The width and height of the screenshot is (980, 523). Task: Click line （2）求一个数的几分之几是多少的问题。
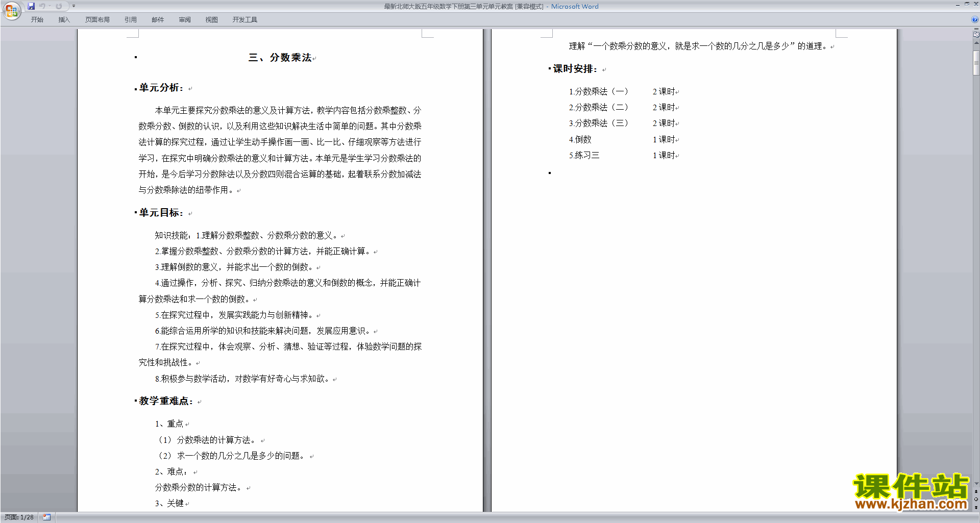point(231,456)
